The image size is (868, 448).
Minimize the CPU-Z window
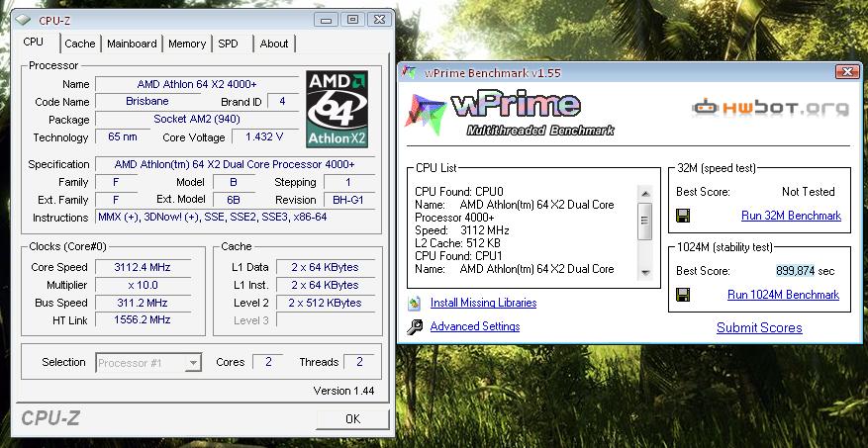click(x=326, y=20)
